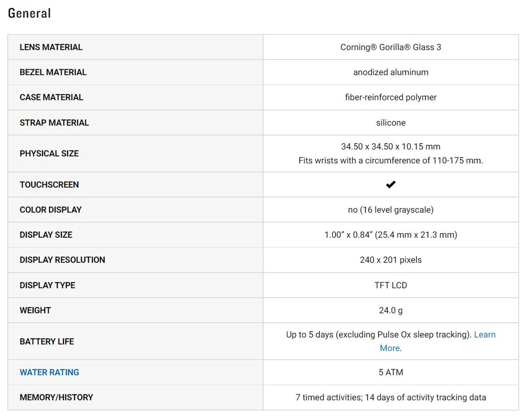Open the Learn More battery link

click(484, 335)
